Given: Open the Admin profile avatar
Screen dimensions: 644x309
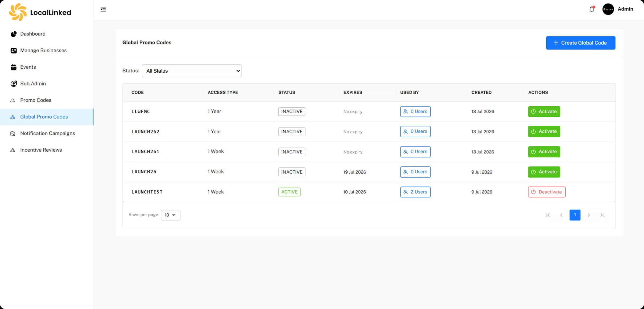Looking at the screenshot, I should pos(608,9).
